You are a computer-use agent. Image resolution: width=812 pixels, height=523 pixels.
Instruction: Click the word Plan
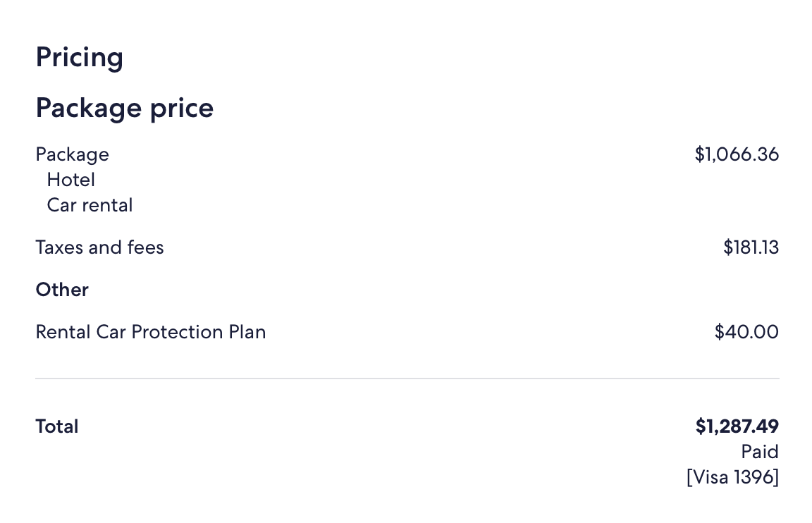247,332
